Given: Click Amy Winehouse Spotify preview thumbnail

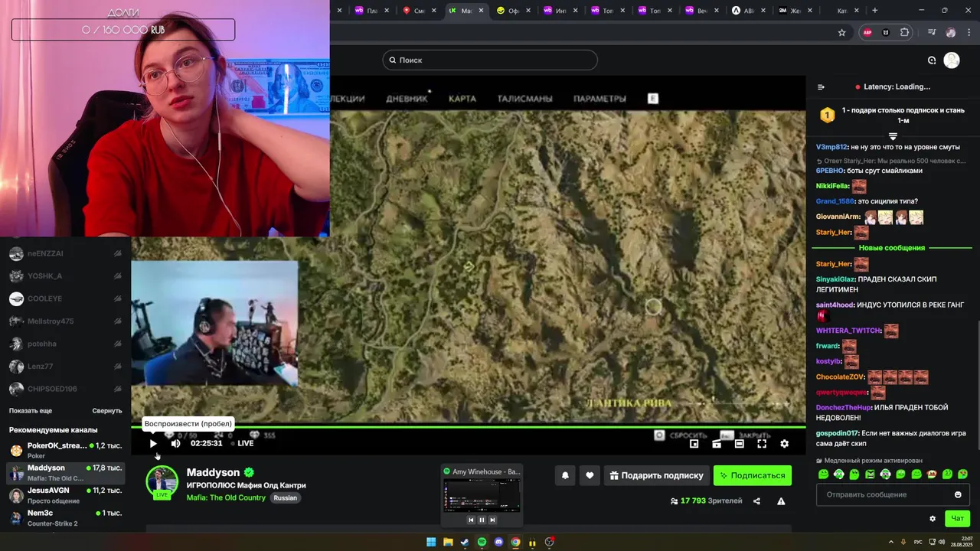Looking at the screenshot, I should pos(482,495).
